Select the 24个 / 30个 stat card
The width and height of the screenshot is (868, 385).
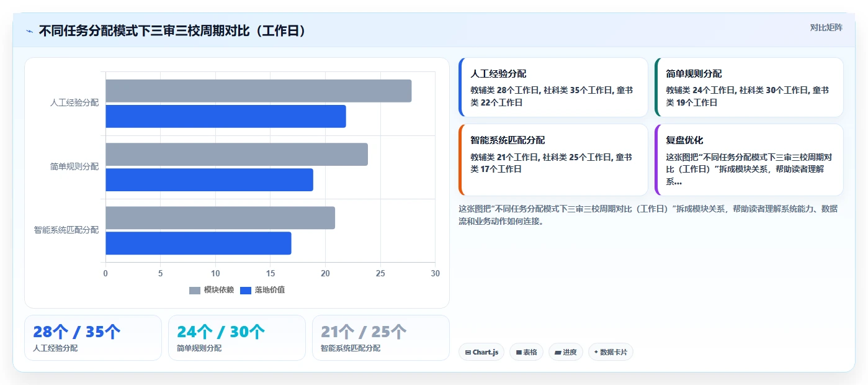point(237,338)
